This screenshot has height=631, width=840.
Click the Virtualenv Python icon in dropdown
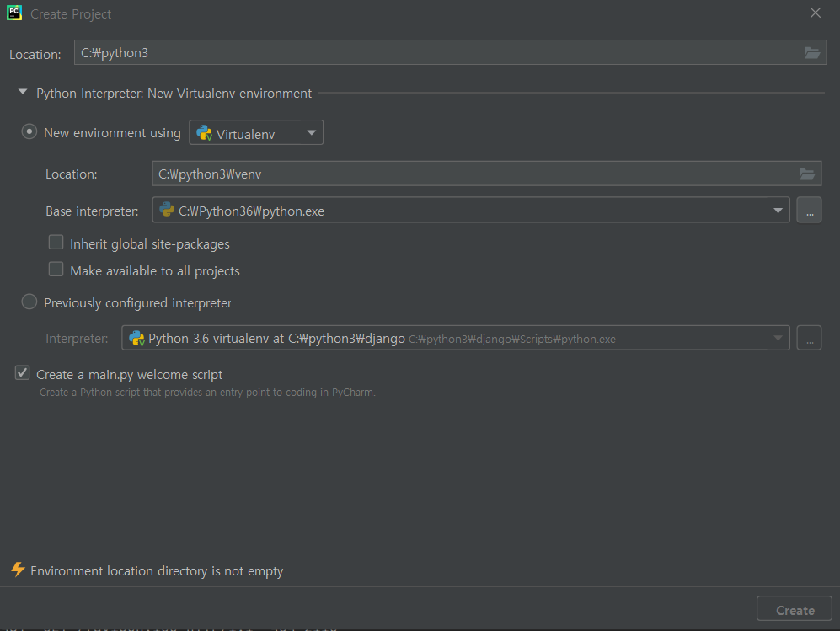tap(204, 133)
